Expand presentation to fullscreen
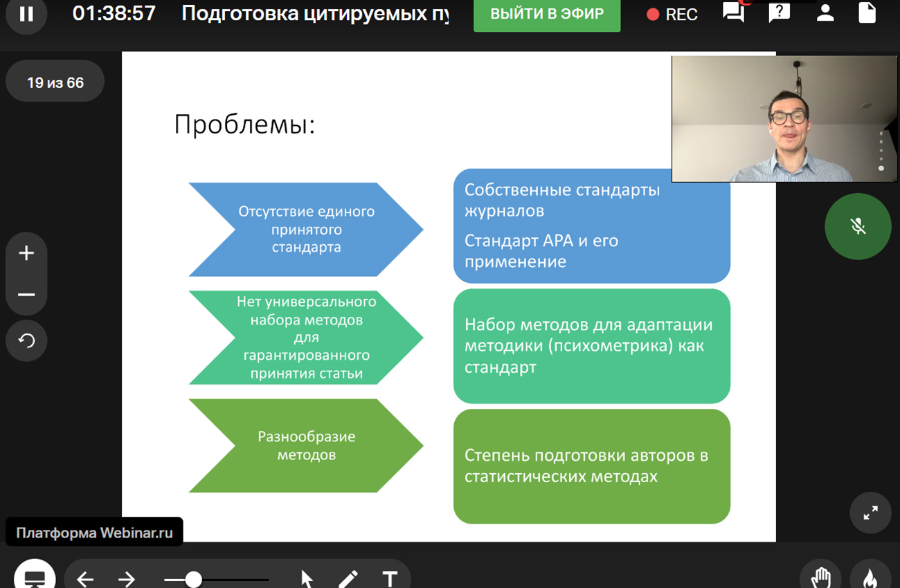 (870, 513)
